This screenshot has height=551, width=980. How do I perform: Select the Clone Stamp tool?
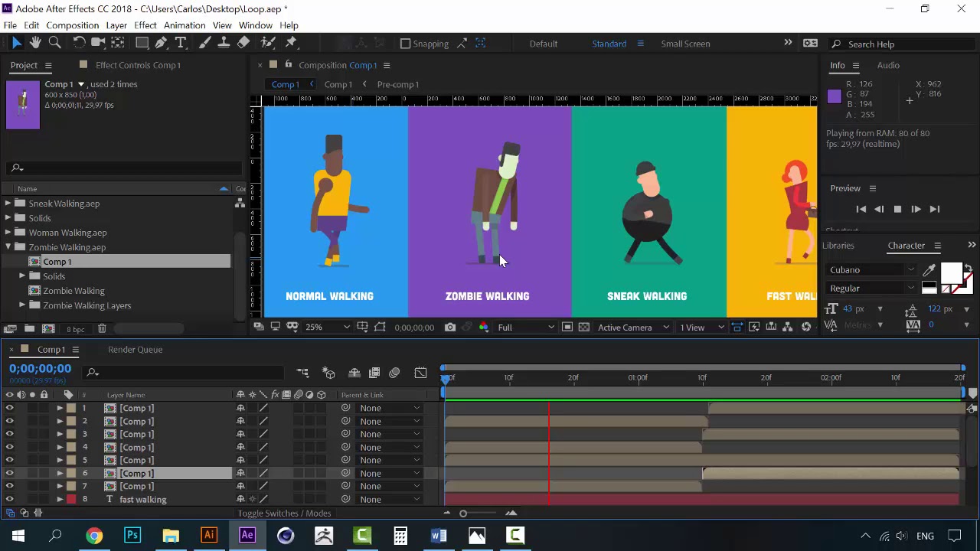coord(224,43)
